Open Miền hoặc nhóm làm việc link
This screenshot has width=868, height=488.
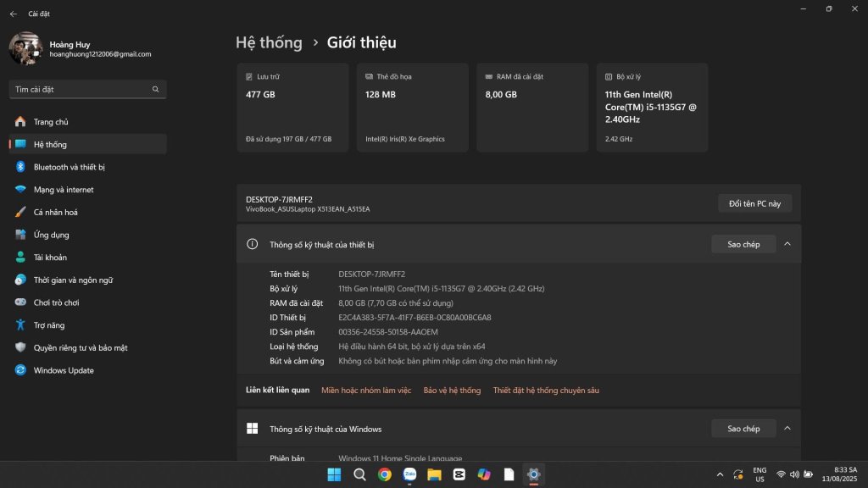coord(366,391)
